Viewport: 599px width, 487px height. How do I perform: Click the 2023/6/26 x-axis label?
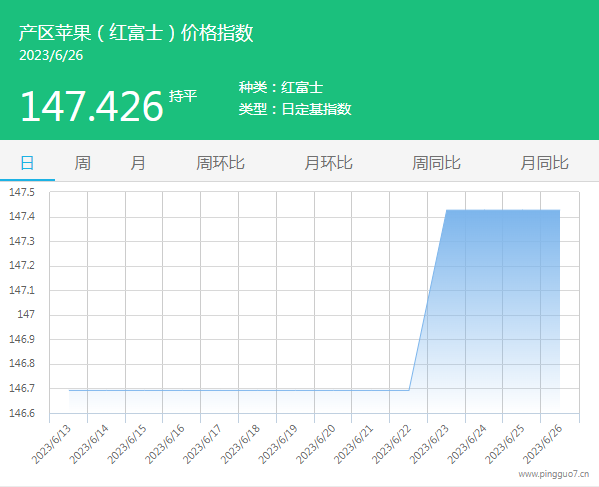click(542, 444)
